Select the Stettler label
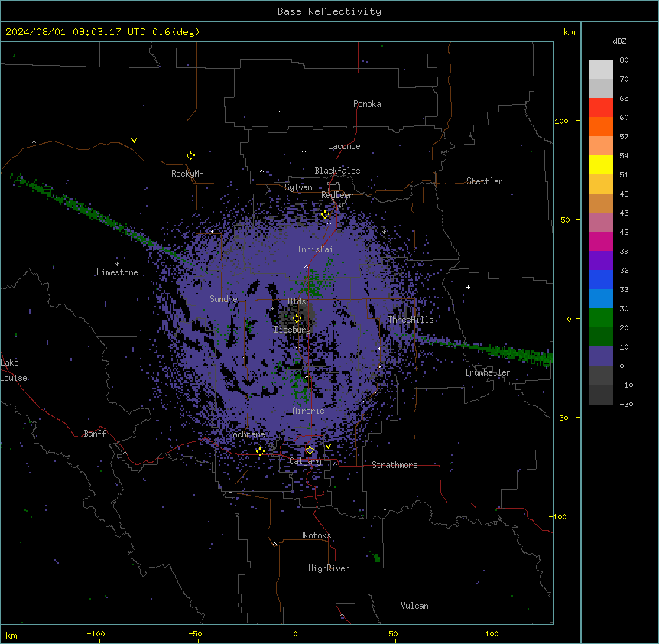 pyautogui.click(x=485, y=181)
